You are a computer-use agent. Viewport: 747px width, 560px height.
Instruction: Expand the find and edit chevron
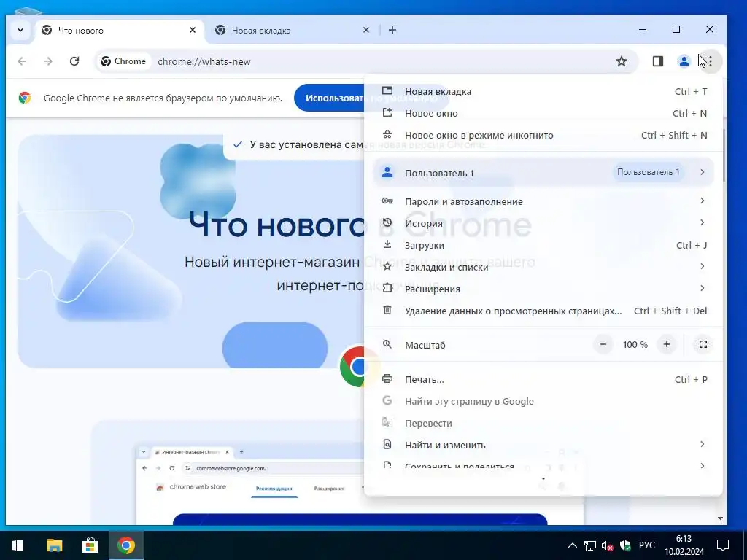(703, 444)
